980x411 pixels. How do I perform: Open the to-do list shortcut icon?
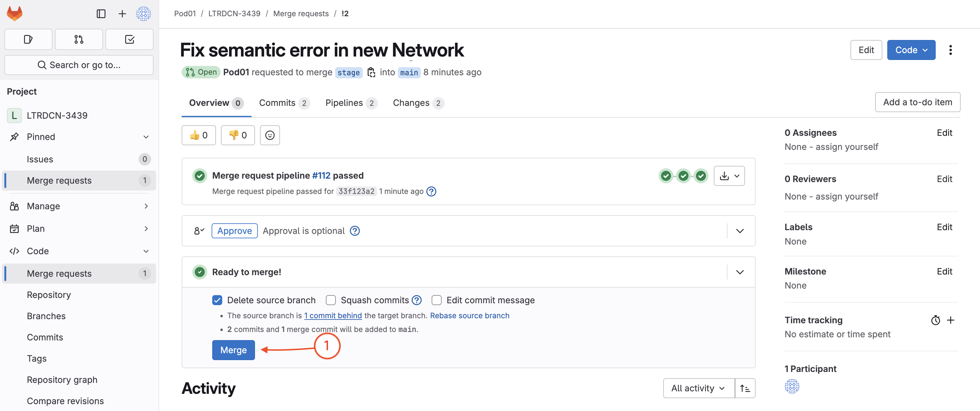coord(129,39)
